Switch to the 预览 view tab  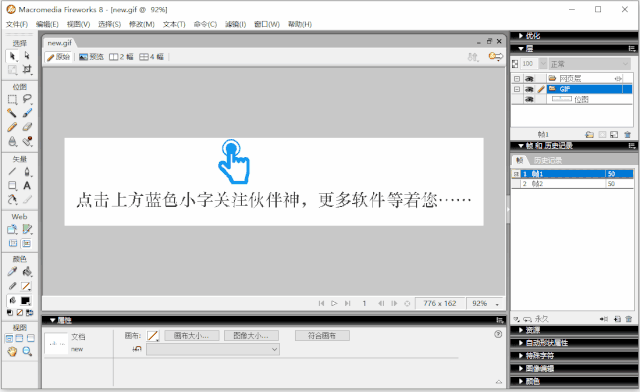(x=91, y=57)
